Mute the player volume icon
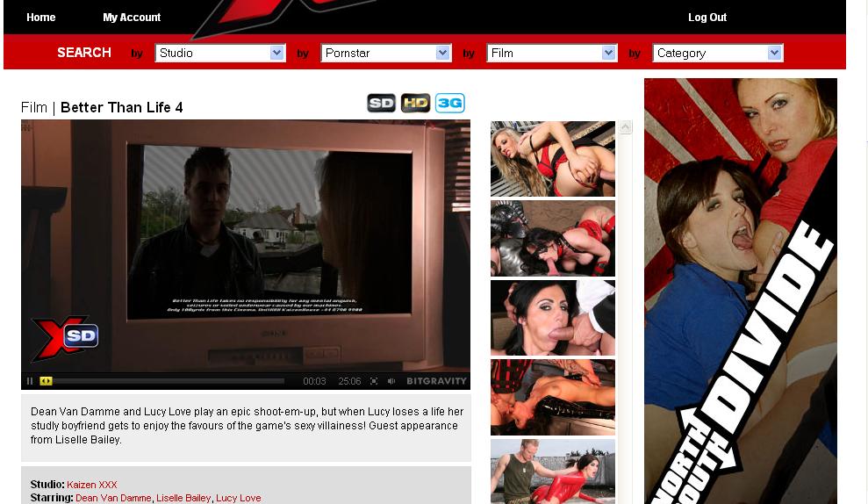Image resolution: width=868 pixels, height=504 pixels. pyautogui.click(x=391, y=381)
